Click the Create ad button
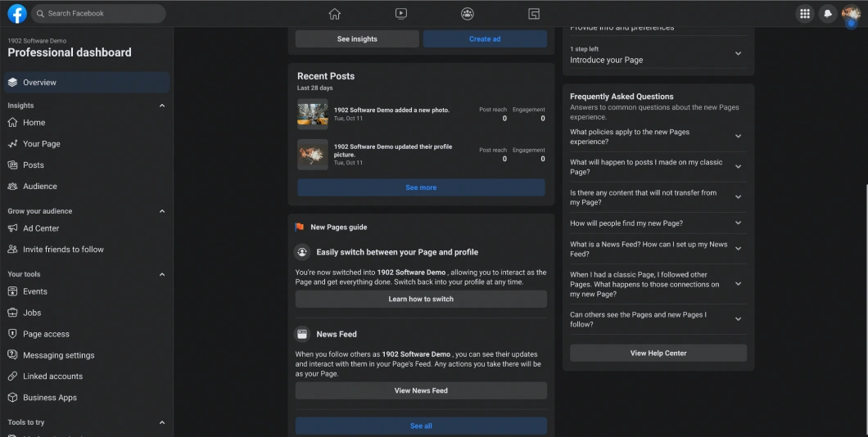The height and width of the screenshot is (437, 868). point(485,38)
